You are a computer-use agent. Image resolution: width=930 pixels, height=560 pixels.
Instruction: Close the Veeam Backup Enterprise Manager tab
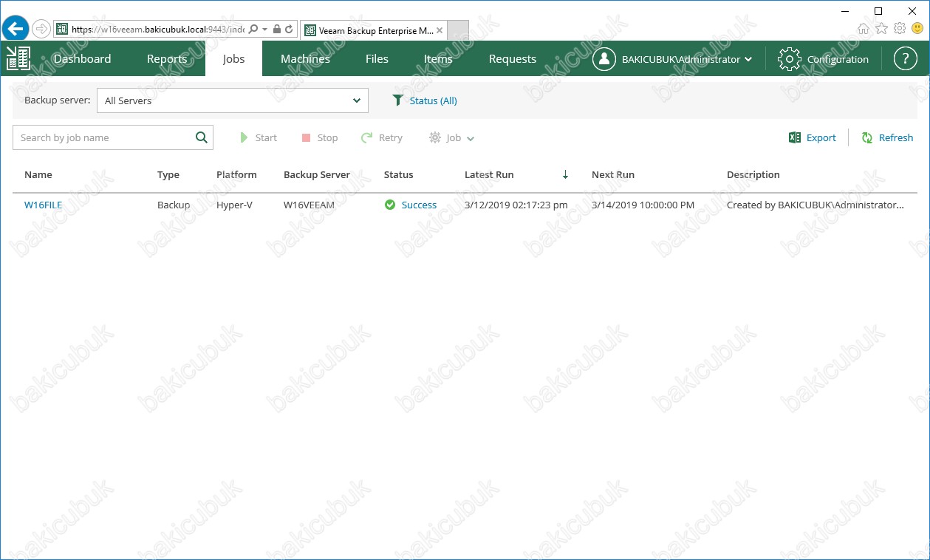(440, 30)
